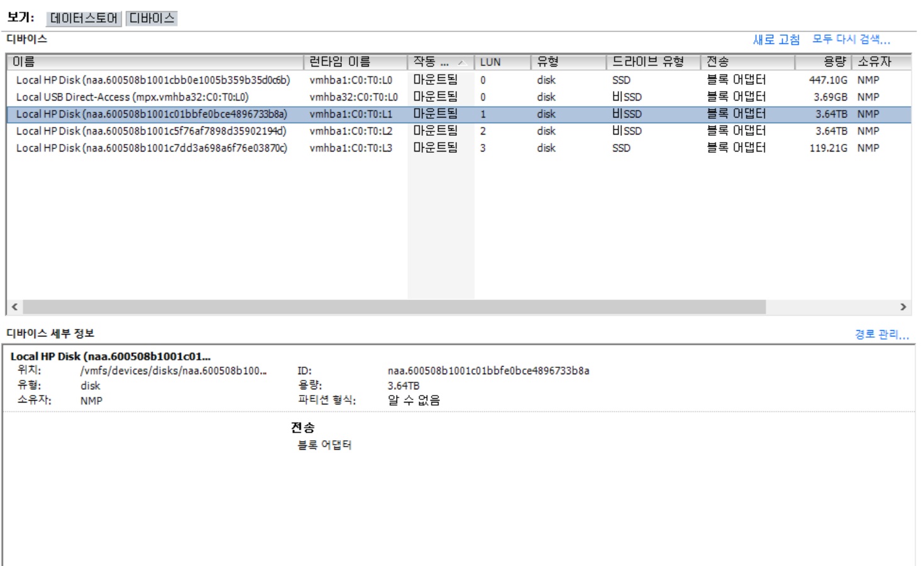Click the 119.21G capacity cell
This screenshot has width=924, height=566.
[x=828, y=148]
